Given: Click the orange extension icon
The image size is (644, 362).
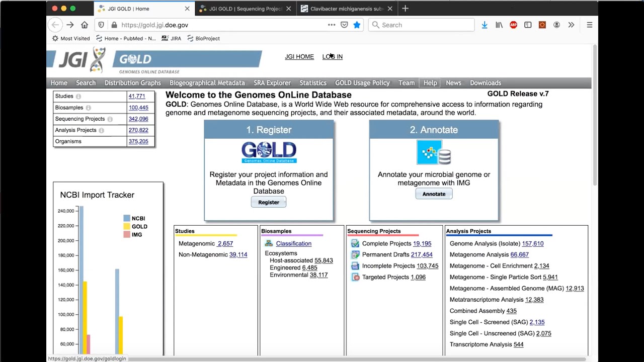Looking at the screenshot, I should [542, 25].
